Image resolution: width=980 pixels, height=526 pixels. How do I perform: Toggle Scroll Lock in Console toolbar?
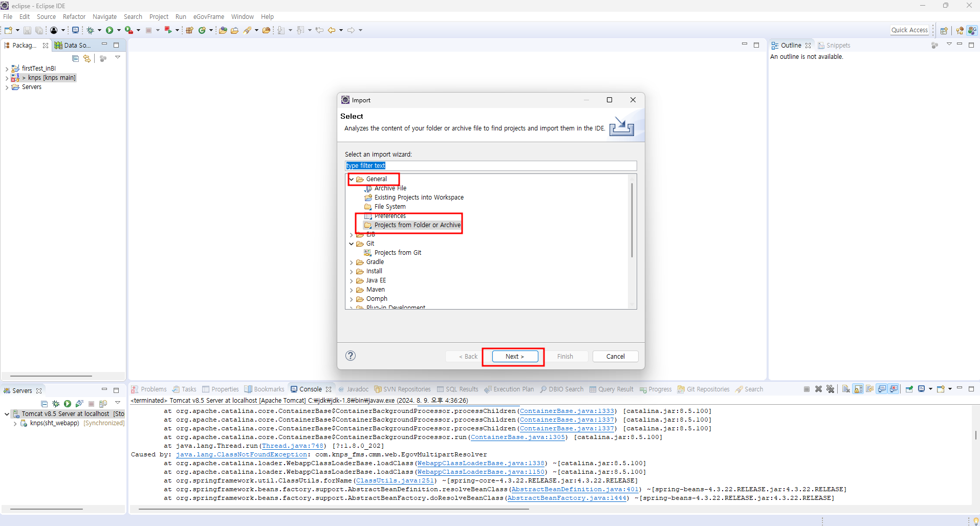click(858, 389)
